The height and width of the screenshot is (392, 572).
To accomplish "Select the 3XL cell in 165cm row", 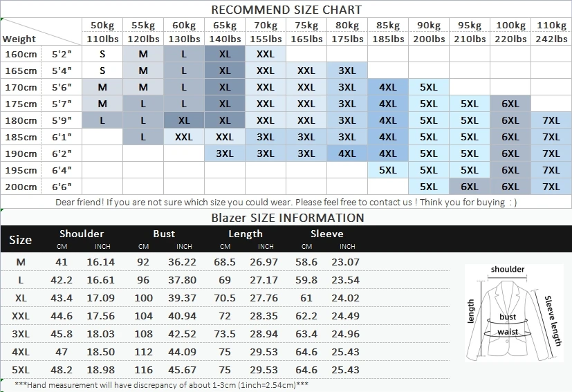I will [x=347, y=71].
